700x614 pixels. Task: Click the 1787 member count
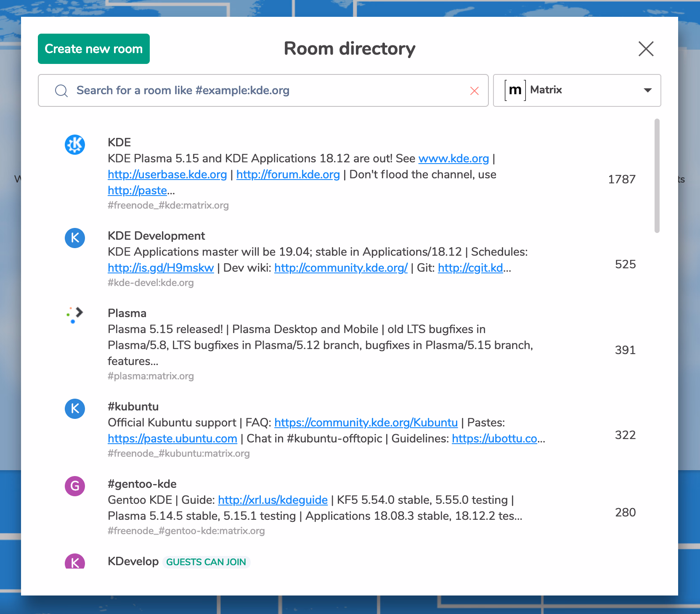coord(622,180)
